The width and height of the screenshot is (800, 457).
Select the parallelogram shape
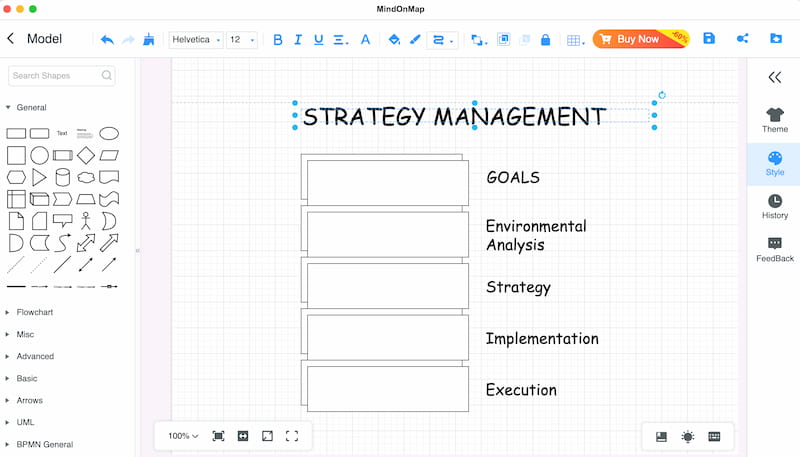coord(109,155)
